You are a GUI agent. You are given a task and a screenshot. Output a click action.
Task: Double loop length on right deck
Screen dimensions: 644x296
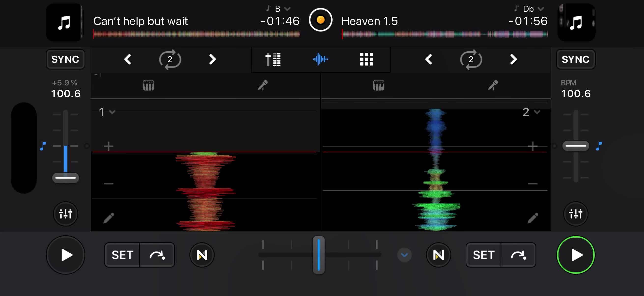(513, 59)
